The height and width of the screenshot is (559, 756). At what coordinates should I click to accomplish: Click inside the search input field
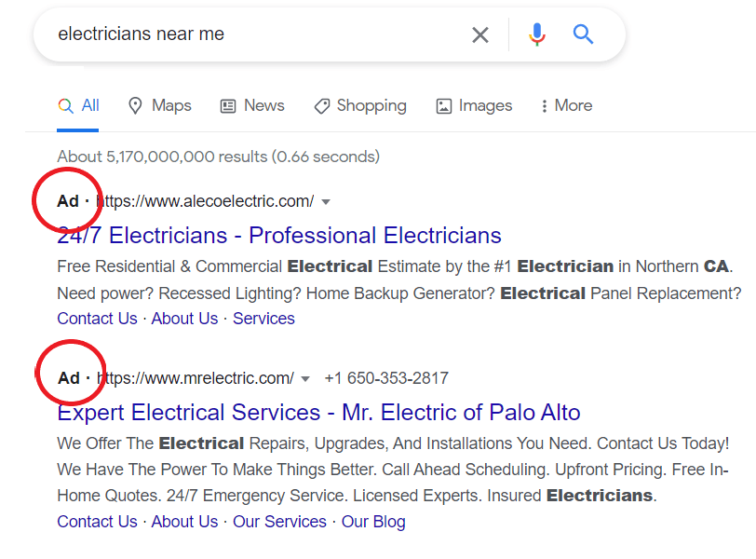click(x=233, y=34)
